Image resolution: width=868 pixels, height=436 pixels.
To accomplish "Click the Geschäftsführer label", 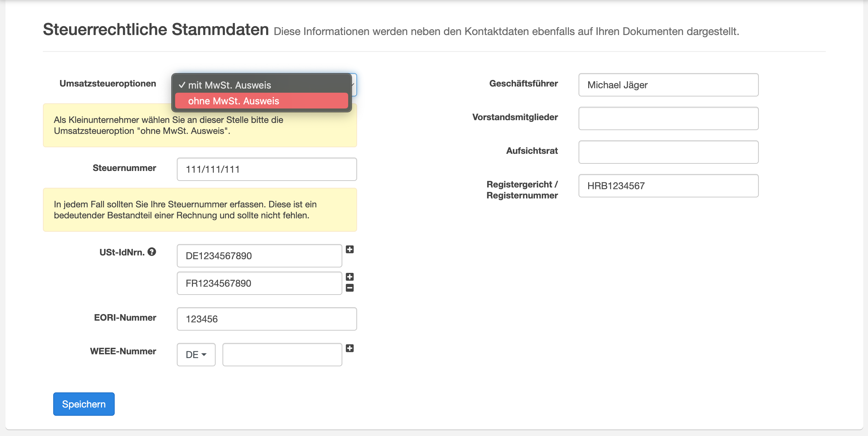I will (x=523, y=83).
